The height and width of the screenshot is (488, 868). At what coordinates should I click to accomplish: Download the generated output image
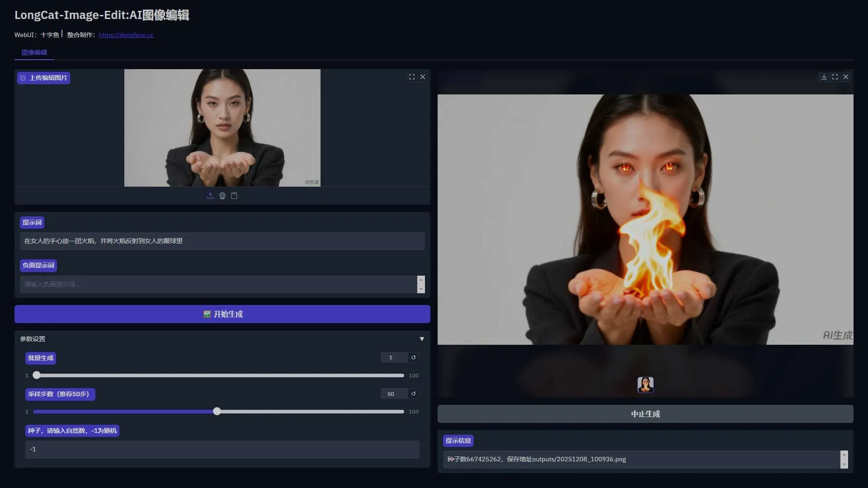click(824, 77)
